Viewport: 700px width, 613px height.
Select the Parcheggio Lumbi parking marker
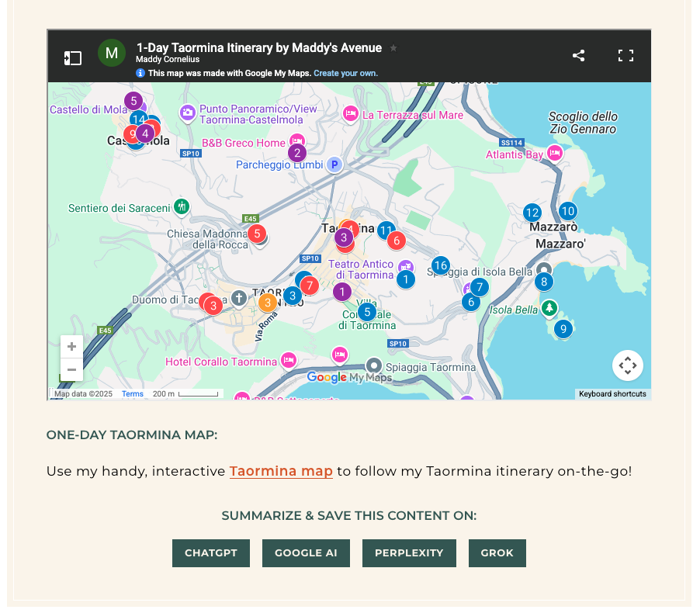334,165
